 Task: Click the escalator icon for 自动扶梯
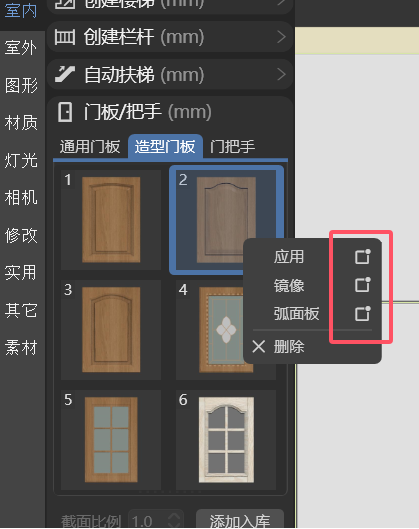(x=65, y=74)
